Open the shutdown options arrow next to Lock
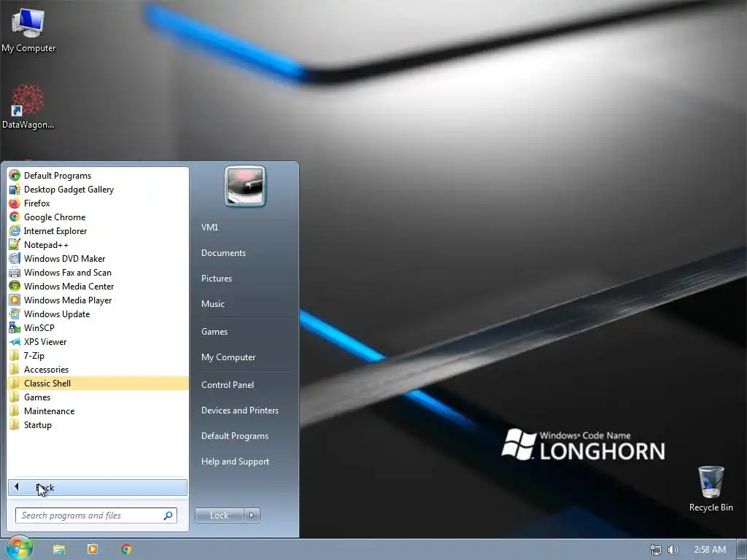The height and width of the screenshot is (560, 747). click(252, 516)
